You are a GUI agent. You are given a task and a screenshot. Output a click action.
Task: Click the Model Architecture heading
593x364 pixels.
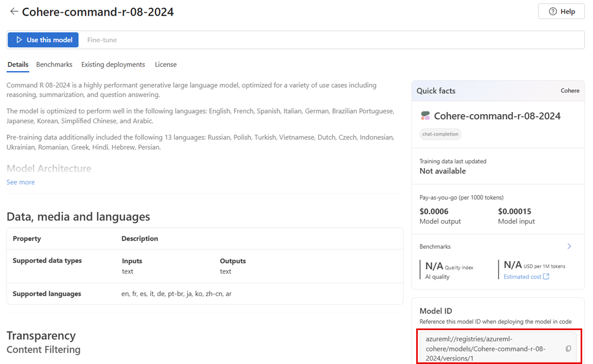pyautogui.click(x=49, y=169)
